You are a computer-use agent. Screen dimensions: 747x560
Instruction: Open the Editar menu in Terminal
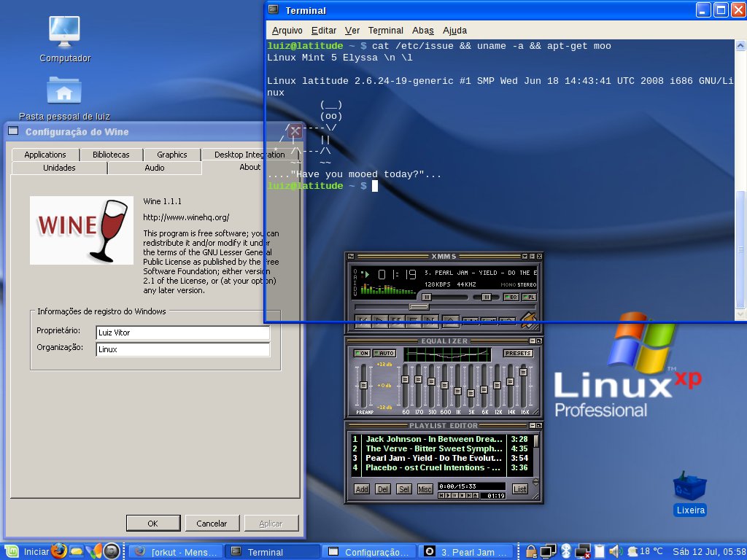coord(323,31)
